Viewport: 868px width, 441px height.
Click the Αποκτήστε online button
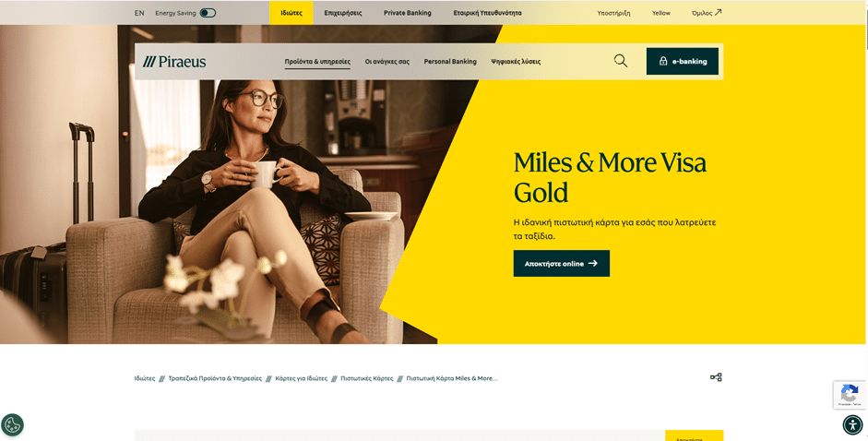click(562, 263)
